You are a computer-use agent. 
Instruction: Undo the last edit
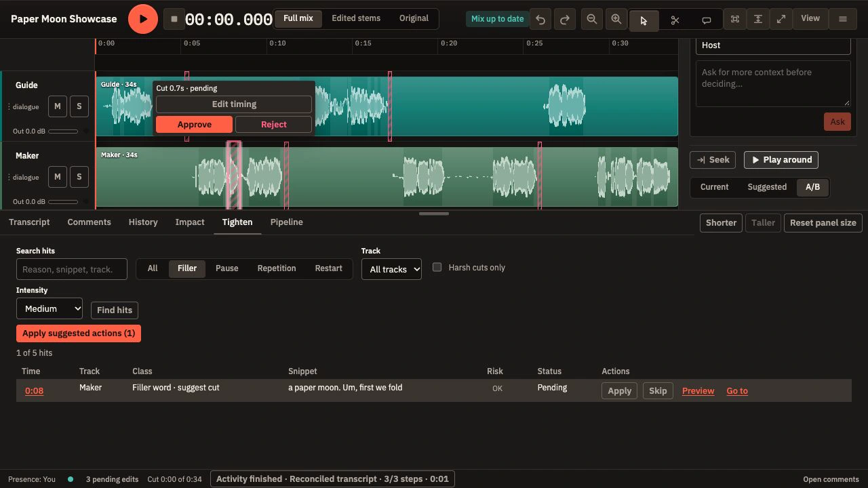[x=540, y=20]
